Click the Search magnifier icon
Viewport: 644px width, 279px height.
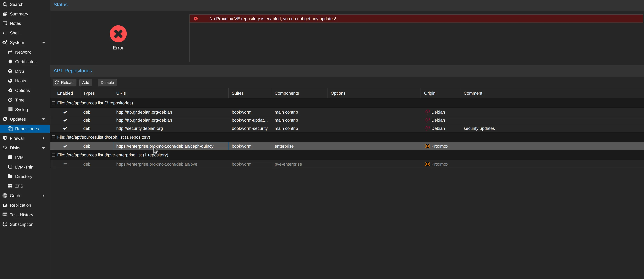(x=5, y=4)
